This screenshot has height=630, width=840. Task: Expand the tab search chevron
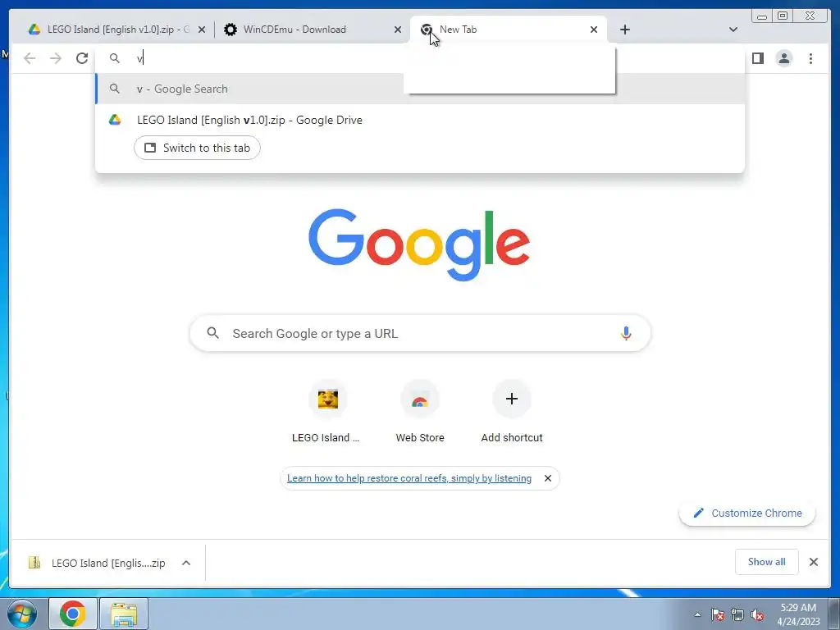[x=733, y=30]
